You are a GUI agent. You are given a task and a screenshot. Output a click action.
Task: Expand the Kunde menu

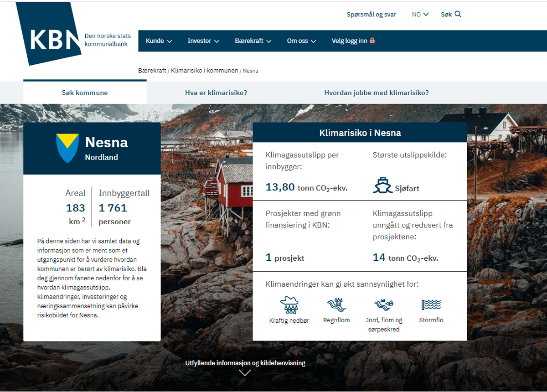159,41
